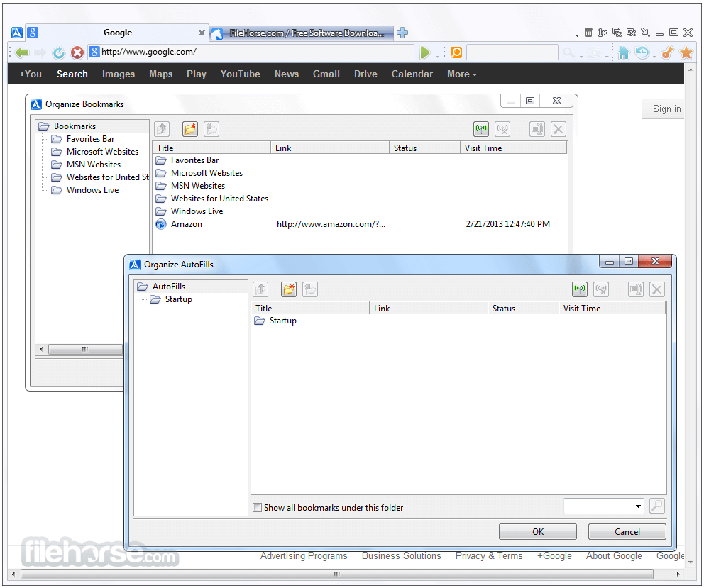Click the Visit Time column header in AutoFills
The width and height of the screenshot is (704, 588).
coord(582,309)
